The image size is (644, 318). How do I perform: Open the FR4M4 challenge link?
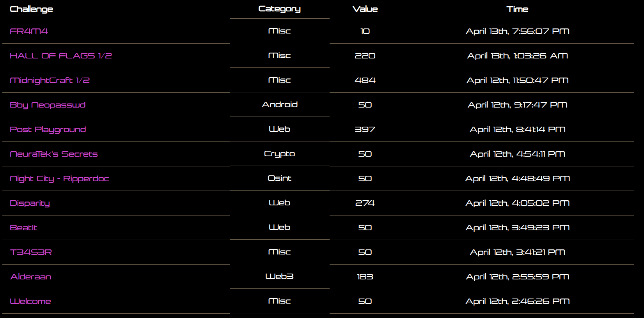29,31
